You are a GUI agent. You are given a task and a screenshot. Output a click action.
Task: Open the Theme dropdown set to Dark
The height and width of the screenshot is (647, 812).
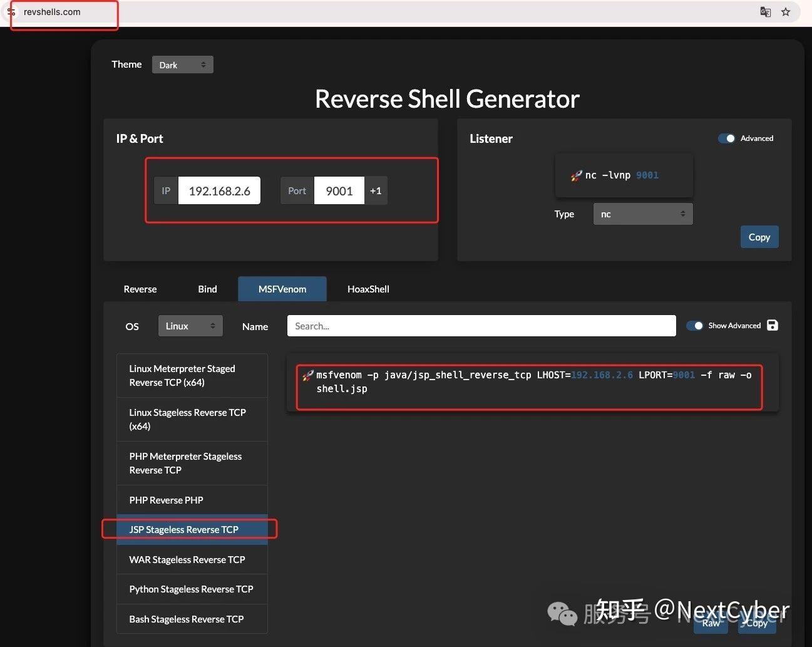[182, 65]
